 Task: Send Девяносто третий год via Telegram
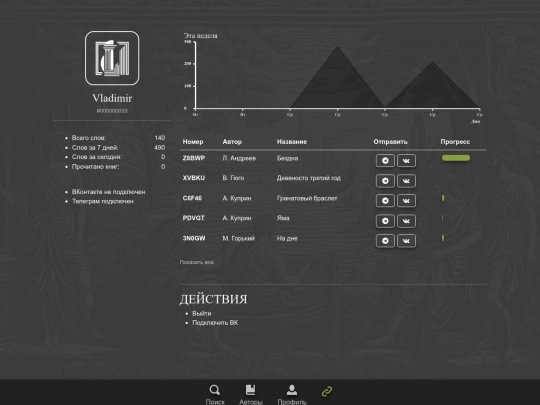(x=385, y=181)
